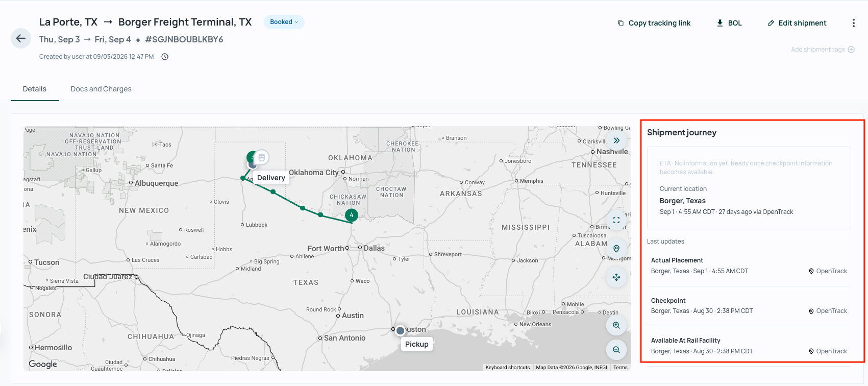868x386 pixels.
Task: Click the Pickup marker near Houston
Action: 401,331
